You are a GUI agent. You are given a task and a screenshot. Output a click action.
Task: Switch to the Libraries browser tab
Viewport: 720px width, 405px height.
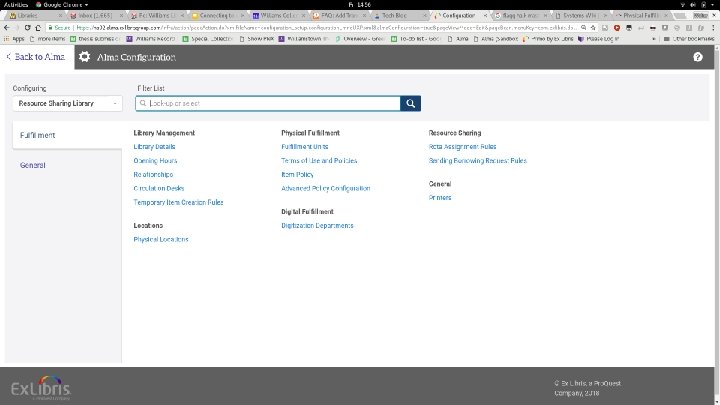34,16
